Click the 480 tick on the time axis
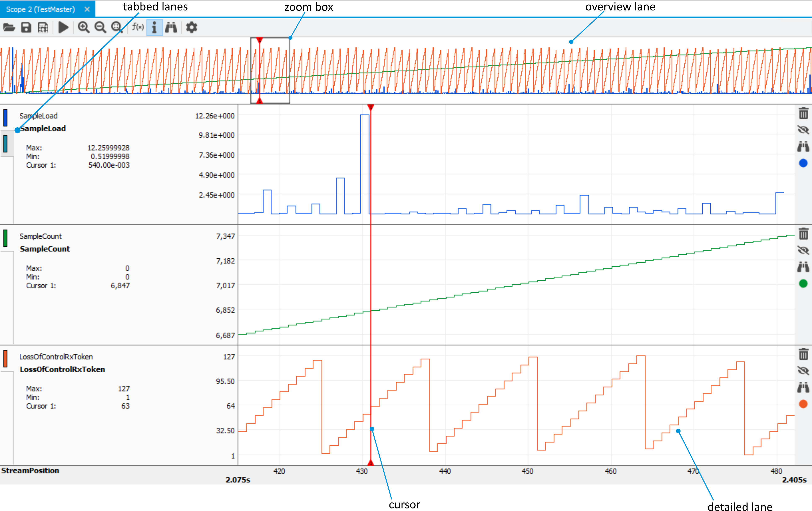The height and width of the screenshot is (511, 812). pyautogui.click(x=776, y=471)
